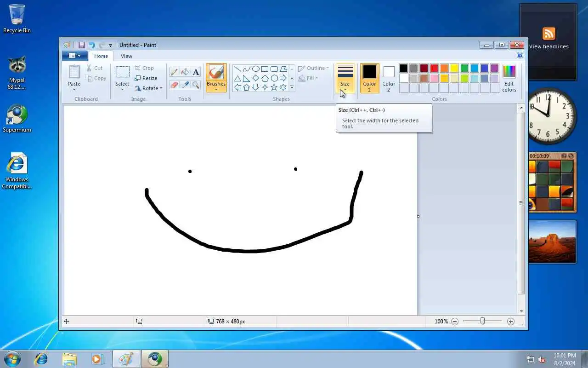Select the Eraser tool

[174, 85]
